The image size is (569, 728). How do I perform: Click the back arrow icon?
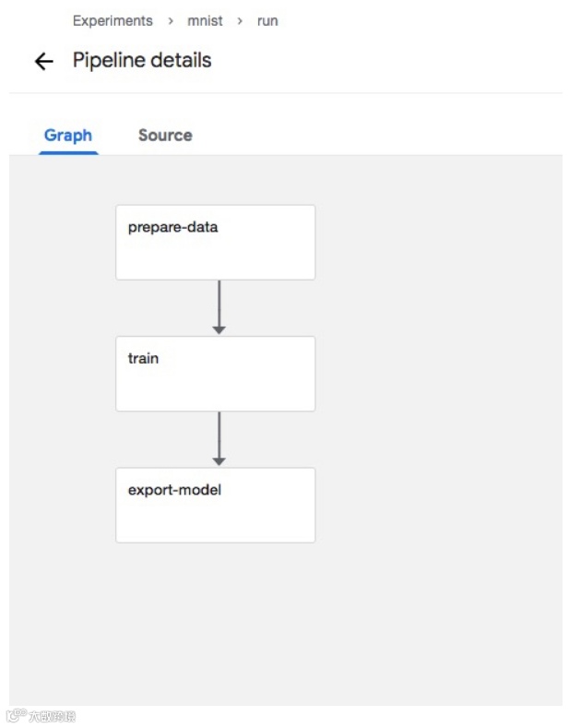pos(43,62)
